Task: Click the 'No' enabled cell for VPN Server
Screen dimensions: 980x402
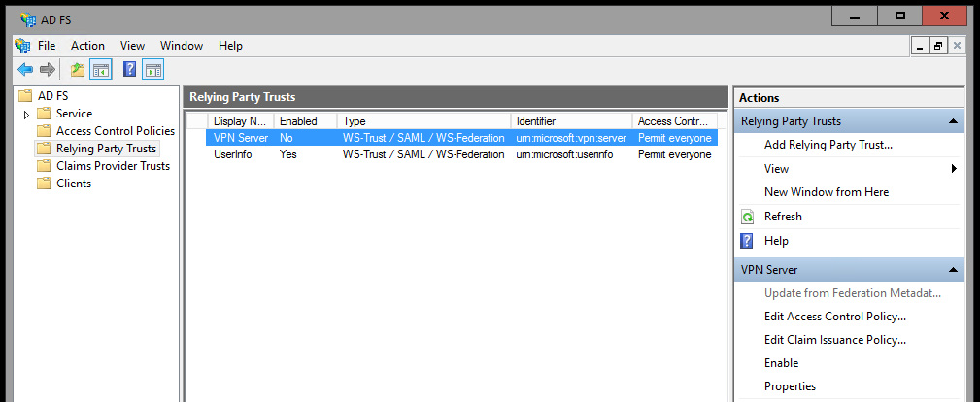Action: click(x=287, y=138)
